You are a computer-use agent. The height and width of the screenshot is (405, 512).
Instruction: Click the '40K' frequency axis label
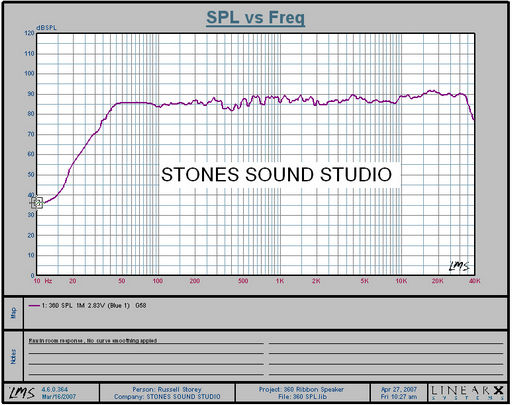[475, 281]
